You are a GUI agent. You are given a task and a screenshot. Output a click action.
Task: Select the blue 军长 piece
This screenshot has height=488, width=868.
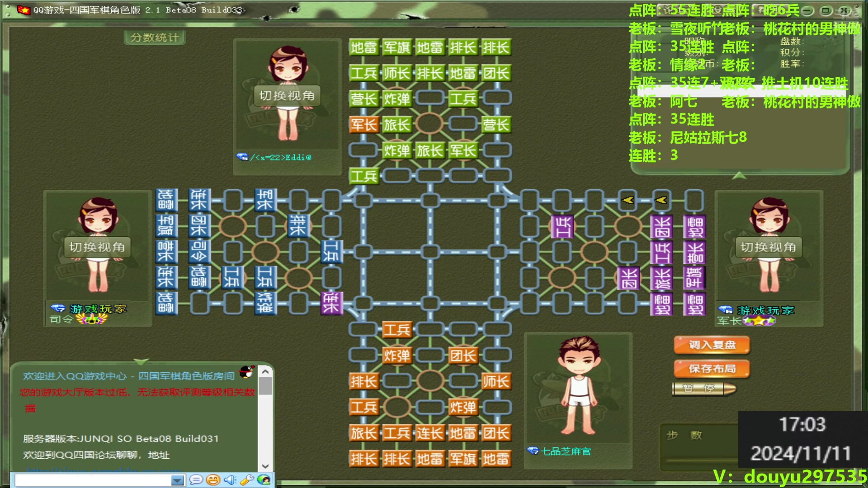point(265,200)
